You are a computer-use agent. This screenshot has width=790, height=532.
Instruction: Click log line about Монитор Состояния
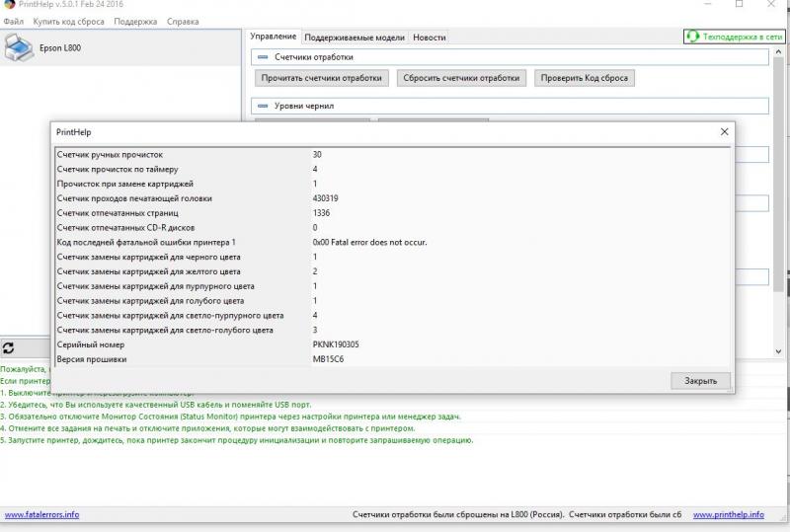pyautogui.click(x=231, y=417)
